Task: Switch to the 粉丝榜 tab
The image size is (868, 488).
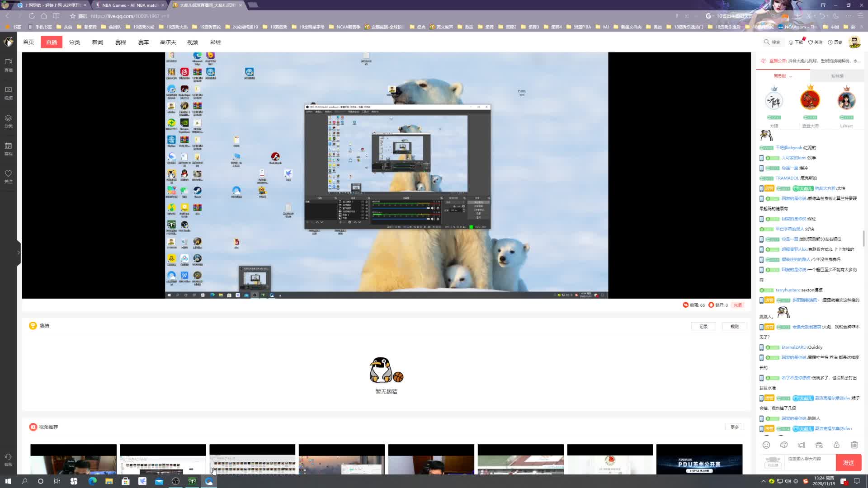Action: pos(837,76)
